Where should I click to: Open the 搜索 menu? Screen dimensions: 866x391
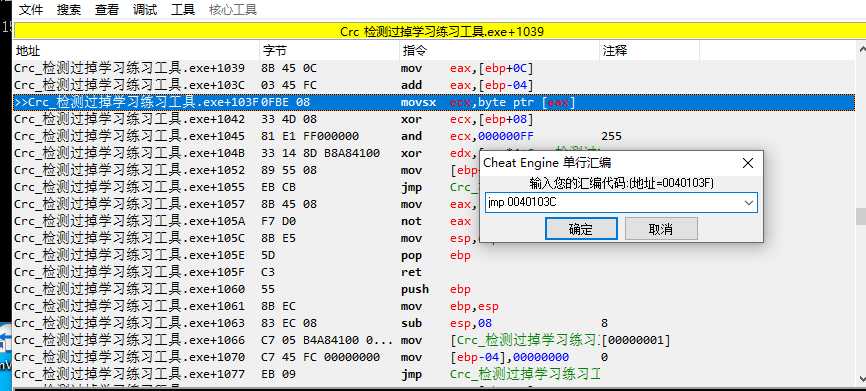click(x=69, y=9)
